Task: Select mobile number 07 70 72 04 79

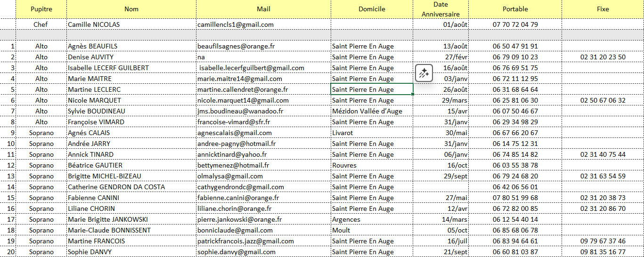Action: tap(515, 24)
